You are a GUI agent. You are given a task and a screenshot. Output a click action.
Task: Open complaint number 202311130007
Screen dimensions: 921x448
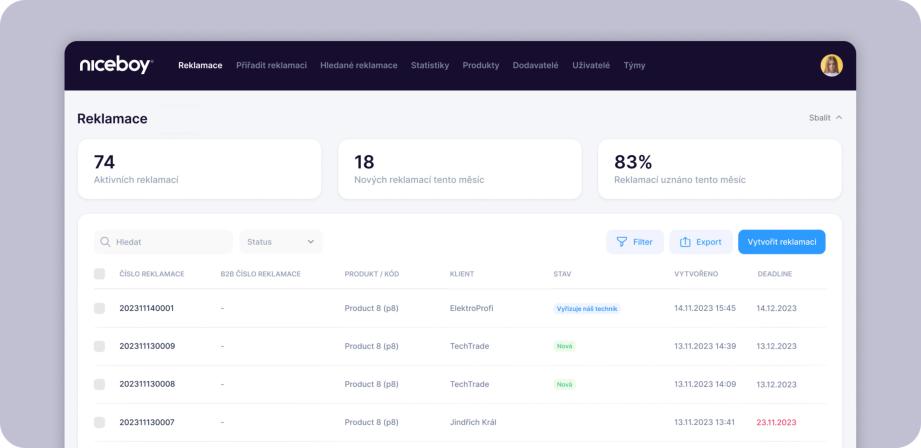click(x=147, y=422)
